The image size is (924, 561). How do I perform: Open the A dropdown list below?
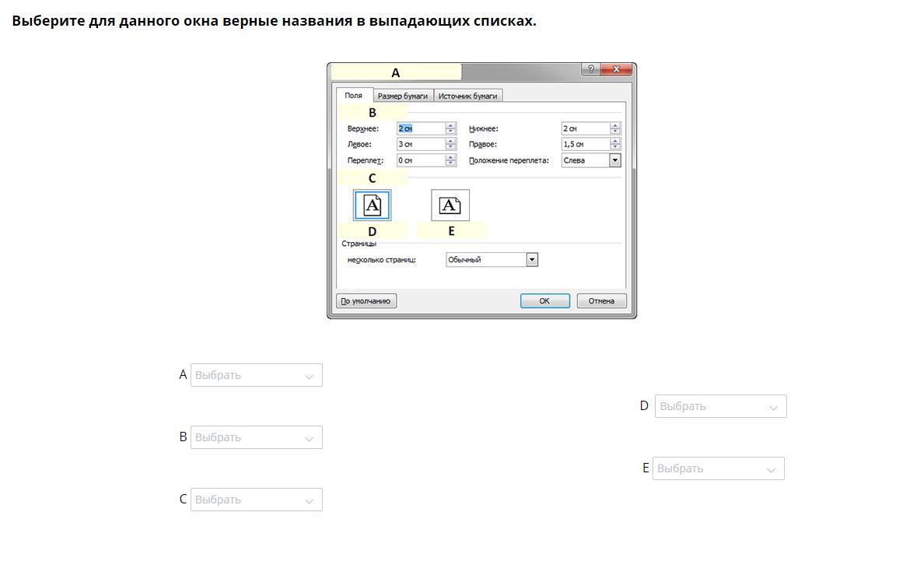pos(257,375)
